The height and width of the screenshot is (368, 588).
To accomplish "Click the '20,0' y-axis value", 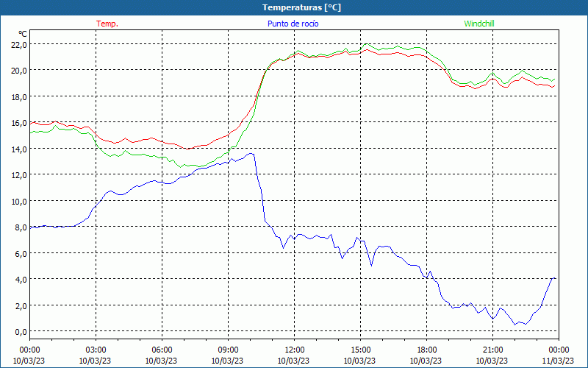I will coord(20,71).
